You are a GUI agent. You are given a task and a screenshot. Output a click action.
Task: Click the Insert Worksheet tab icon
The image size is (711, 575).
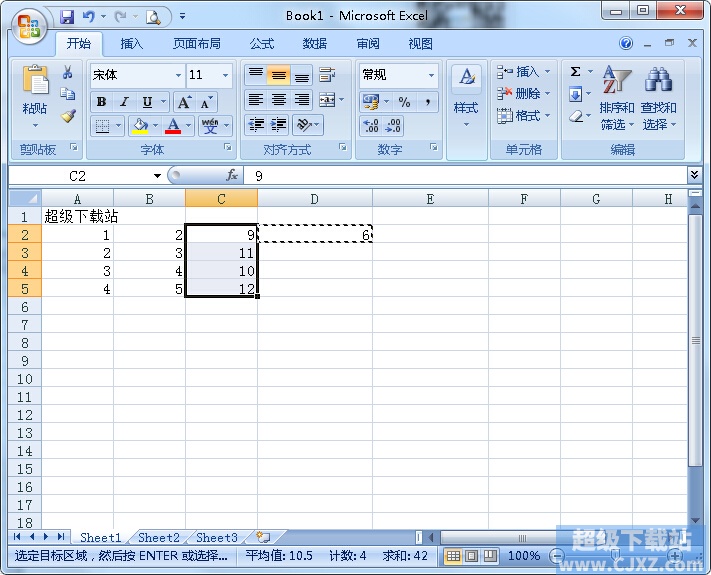pos(263,537)
